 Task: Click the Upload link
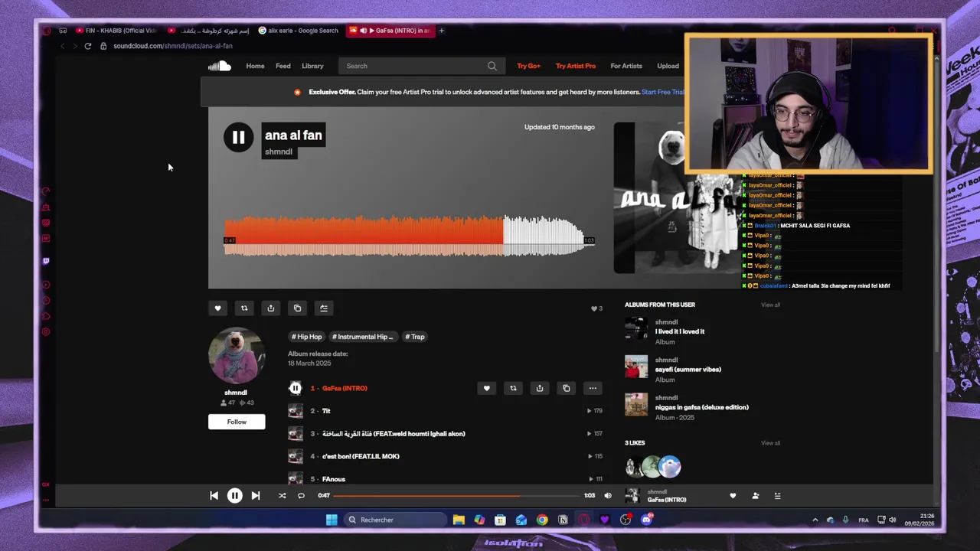click(668, 66)
